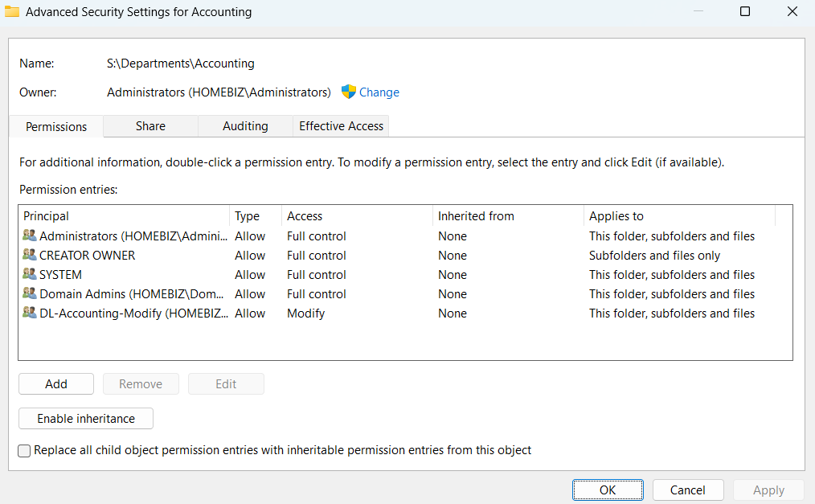This screenshot has height=504, width=815.
Task: Click the group icon for CREATOR OWNER
Action: [x=30, y=255]
